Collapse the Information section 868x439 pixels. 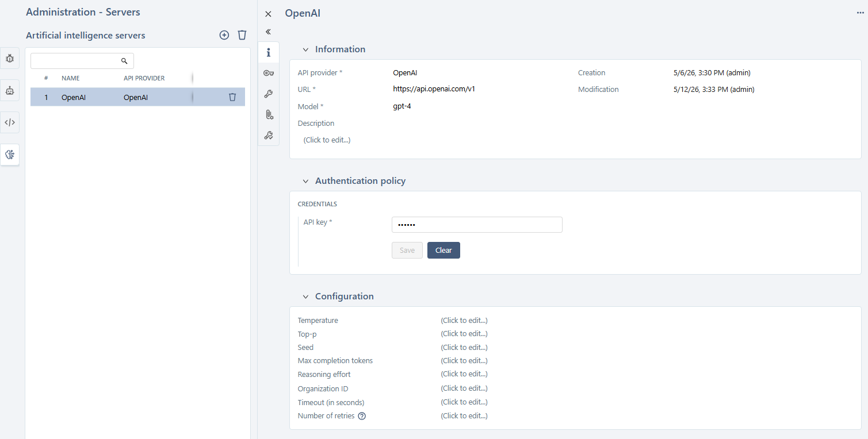pyautogui.click(x=305, y=49)
